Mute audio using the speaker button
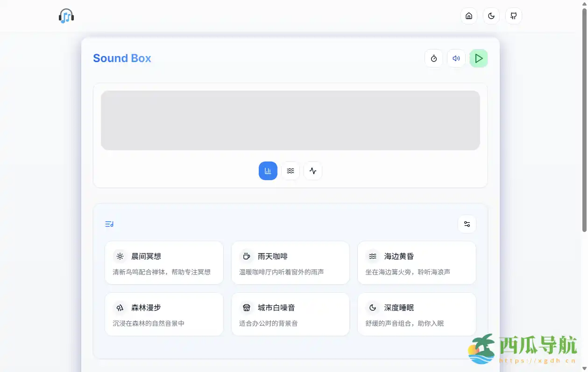This screenshot has width=588, height=372. 456,58
